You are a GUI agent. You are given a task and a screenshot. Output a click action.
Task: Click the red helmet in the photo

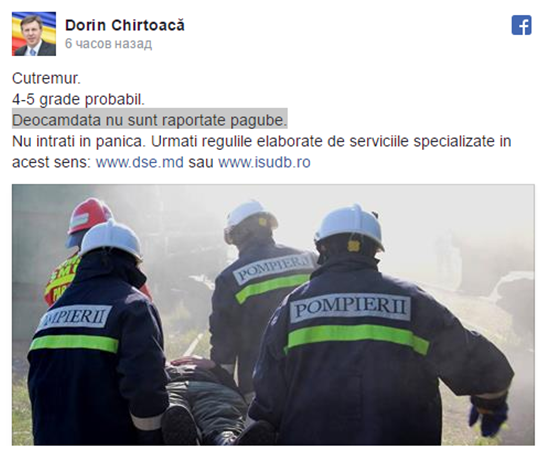(x=88, y=217)
